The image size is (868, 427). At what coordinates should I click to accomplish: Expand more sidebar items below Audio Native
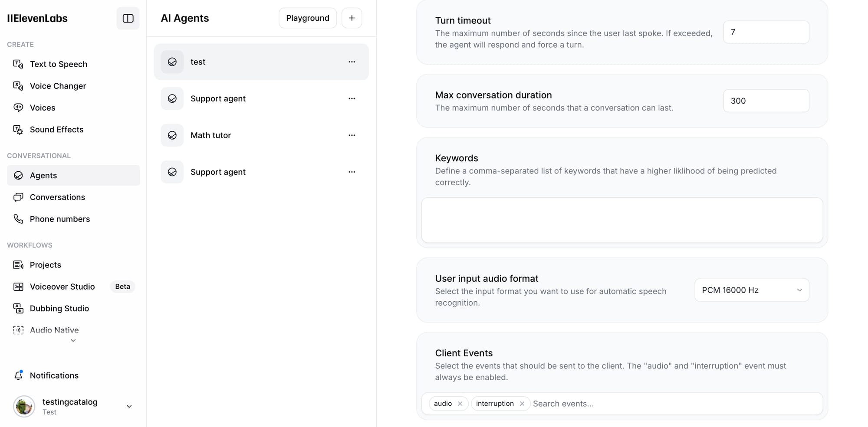point(73,341)
